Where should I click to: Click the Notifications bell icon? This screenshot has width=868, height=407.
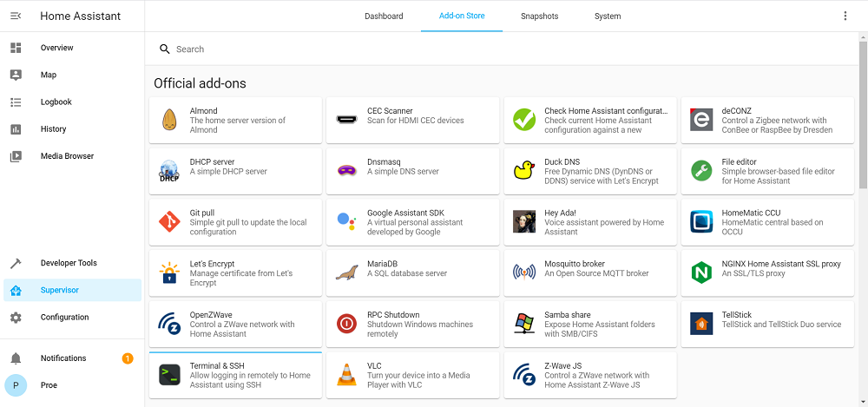click(16, 358)
